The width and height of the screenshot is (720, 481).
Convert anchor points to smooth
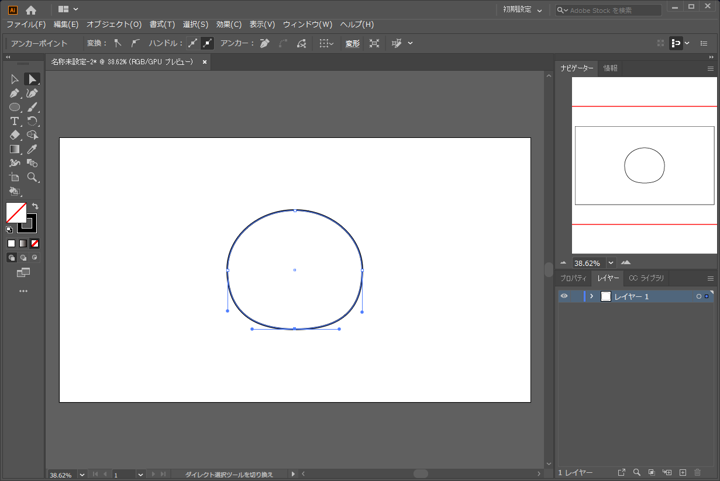[135, 43]
